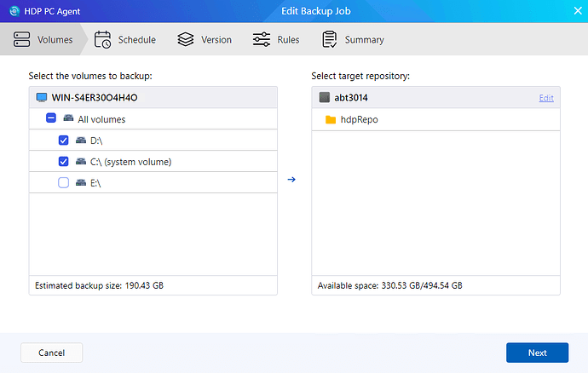The image size is (588, 373).
Task: Click the Volumes step icon
Action: (23, 39)
